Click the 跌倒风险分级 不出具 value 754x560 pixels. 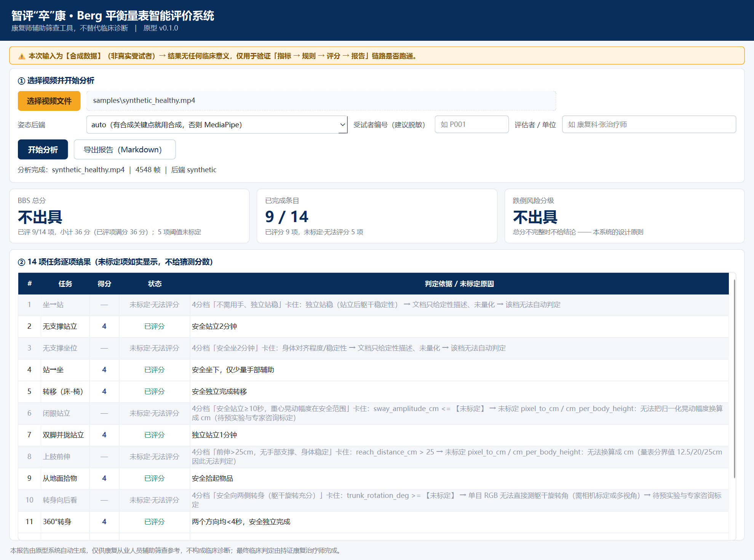coord(535,217)
